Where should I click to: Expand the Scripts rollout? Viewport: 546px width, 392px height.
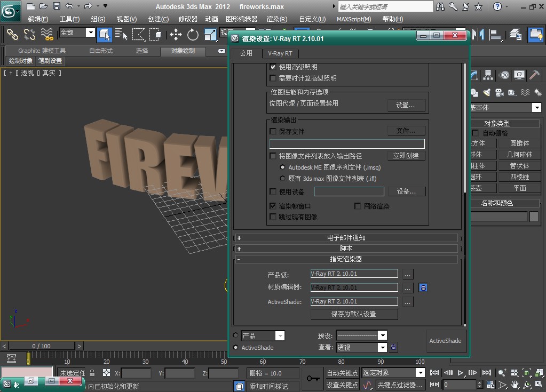346,249
